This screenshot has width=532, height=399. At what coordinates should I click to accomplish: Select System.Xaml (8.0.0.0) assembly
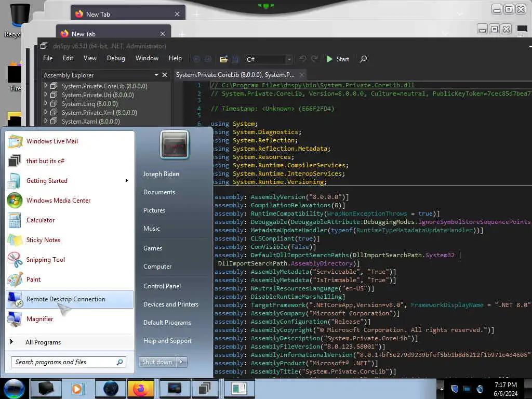(90, 122)
